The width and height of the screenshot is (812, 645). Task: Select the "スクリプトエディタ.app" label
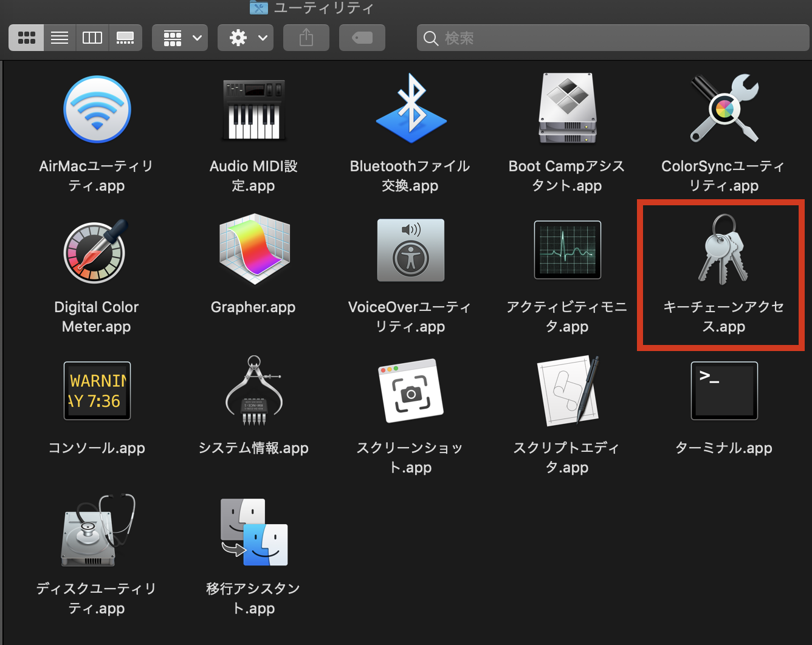point(567,457)
